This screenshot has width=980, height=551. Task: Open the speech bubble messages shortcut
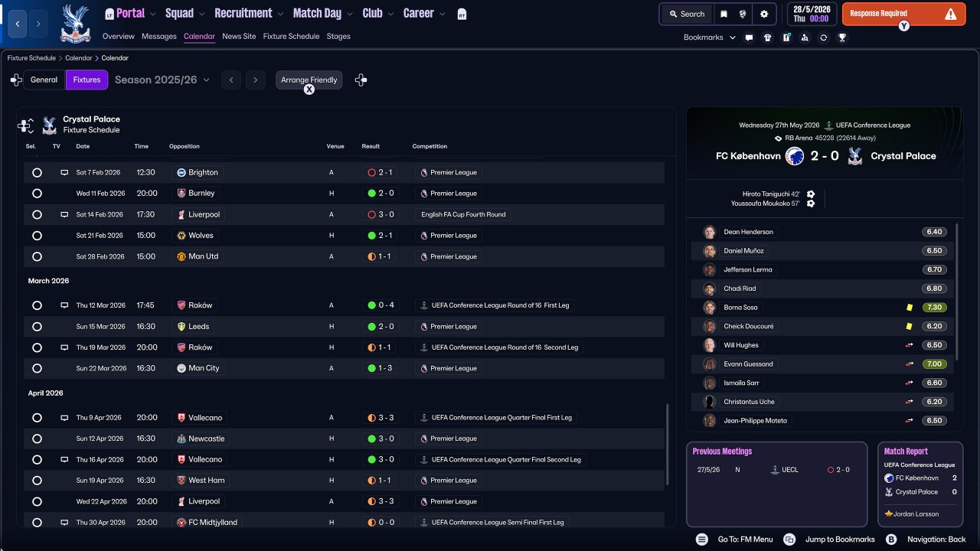pyautogui.click(x=749, y=37)
